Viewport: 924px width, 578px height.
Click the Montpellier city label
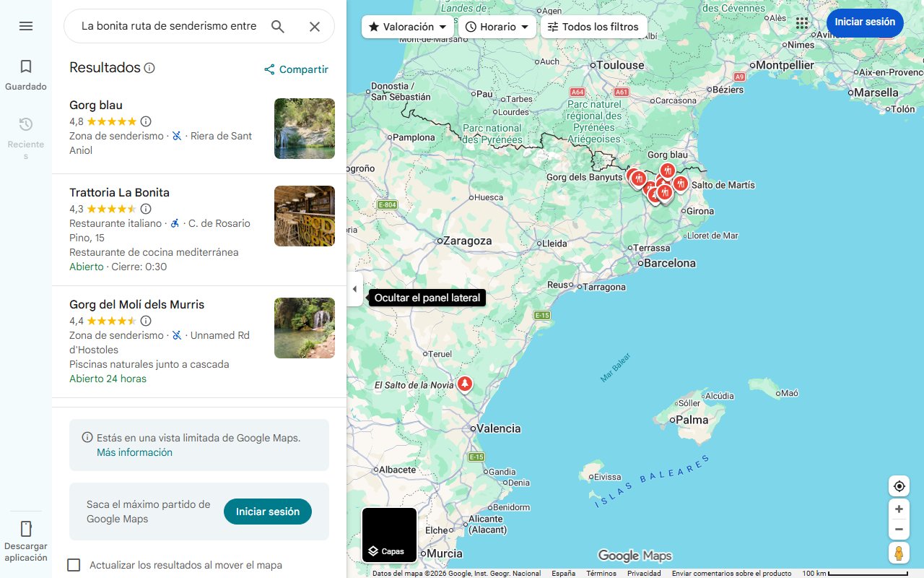click(785, 65)
